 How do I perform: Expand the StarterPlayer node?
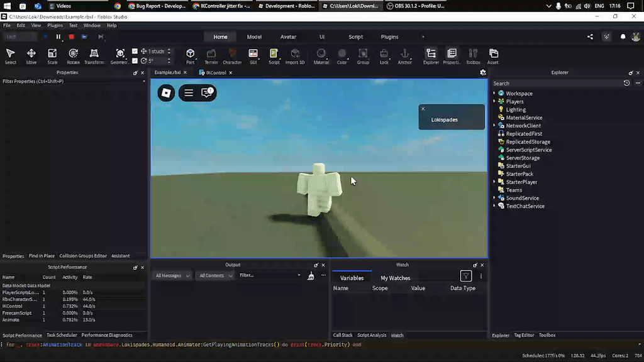(494, 182)
